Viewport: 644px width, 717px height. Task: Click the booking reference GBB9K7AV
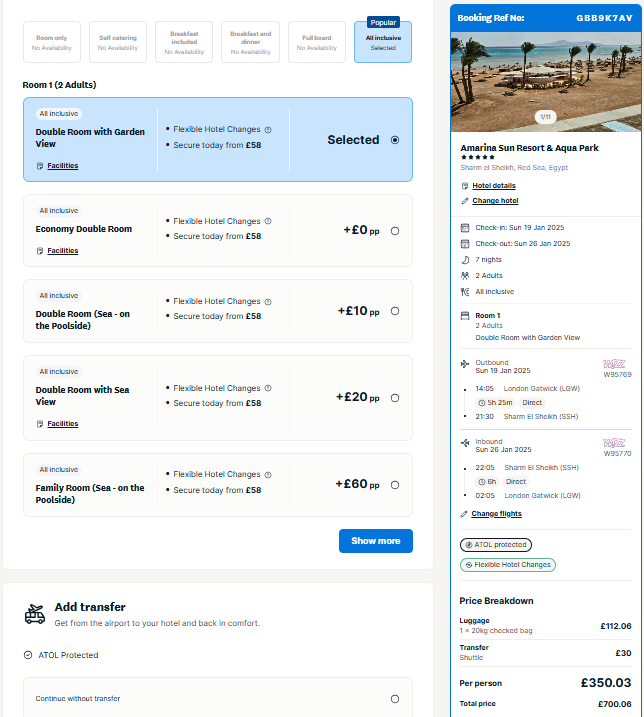[x=604, y=18]
